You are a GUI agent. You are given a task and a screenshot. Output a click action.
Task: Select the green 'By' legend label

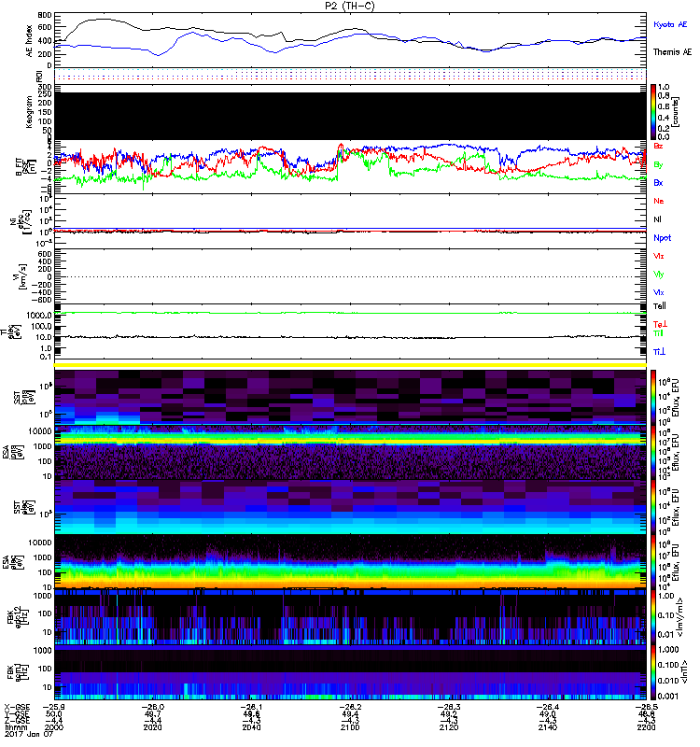(658, 165)
